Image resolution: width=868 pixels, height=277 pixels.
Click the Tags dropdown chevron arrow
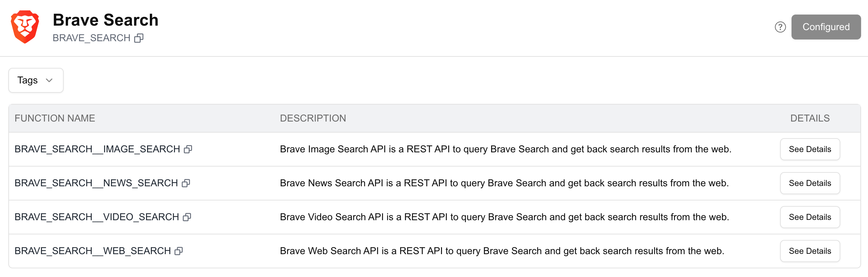[x=49, y=80]
